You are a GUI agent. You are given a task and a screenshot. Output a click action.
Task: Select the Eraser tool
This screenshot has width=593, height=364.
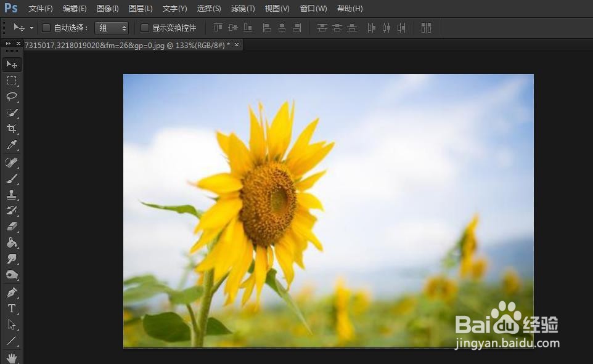12,227
